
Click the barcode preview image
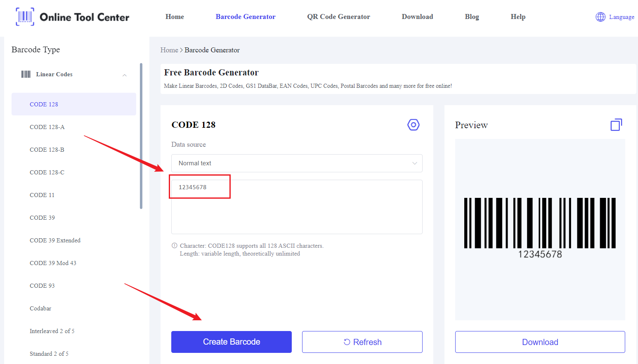point(540,228)
